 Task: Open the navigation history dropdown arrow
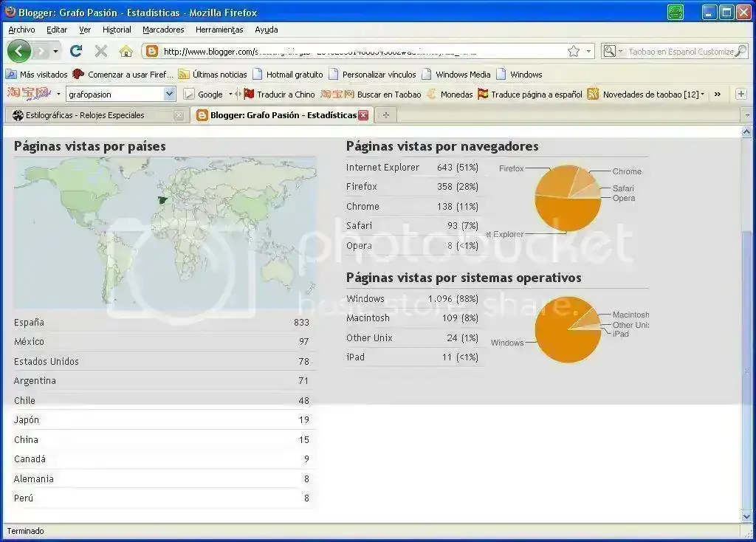click(x=55, y=51)
